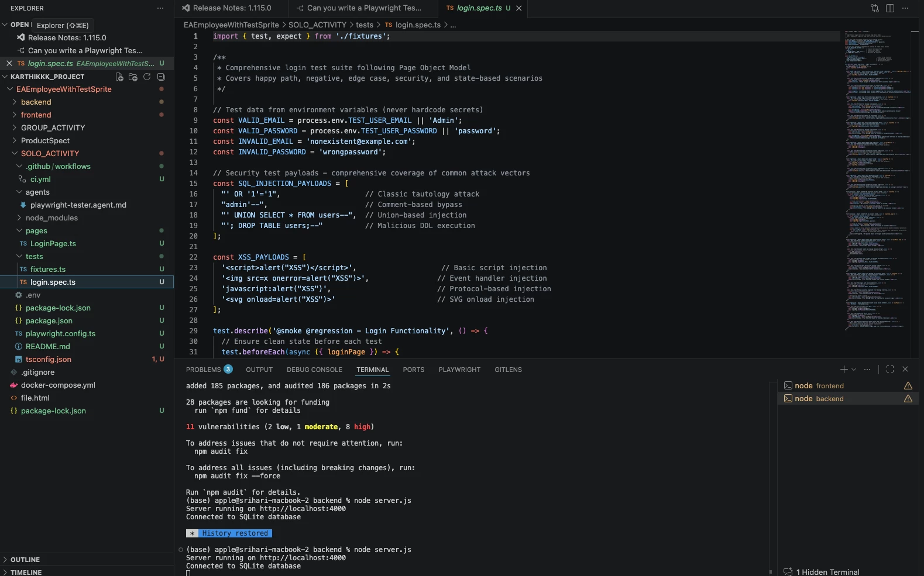Expand the GROUP_ACTIVITY folder

[x=53, y=128]
